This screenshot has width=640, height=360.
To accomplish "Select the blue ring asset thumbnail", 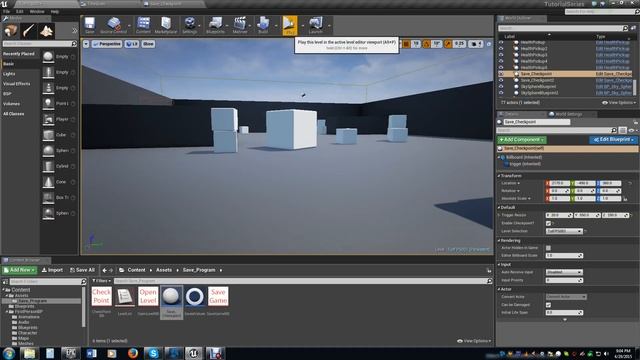I will click(x=195, y=296).
